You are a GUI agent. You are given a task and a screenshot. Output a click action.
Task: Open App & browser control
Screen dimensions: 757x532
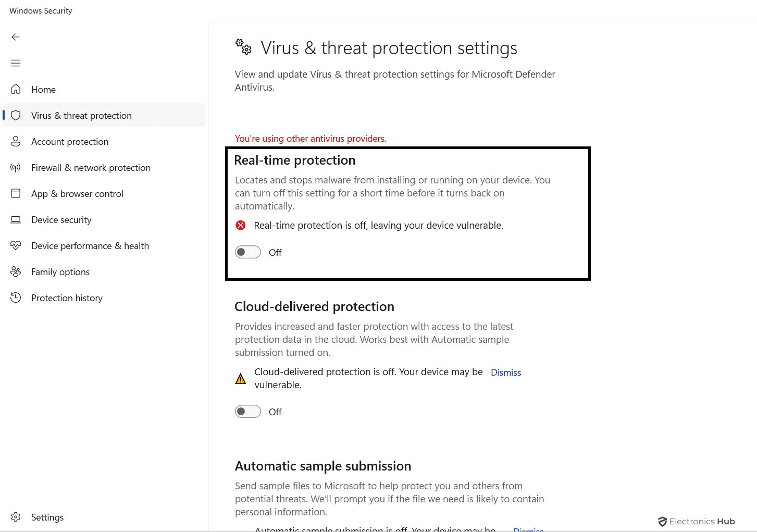coord(77,193)
